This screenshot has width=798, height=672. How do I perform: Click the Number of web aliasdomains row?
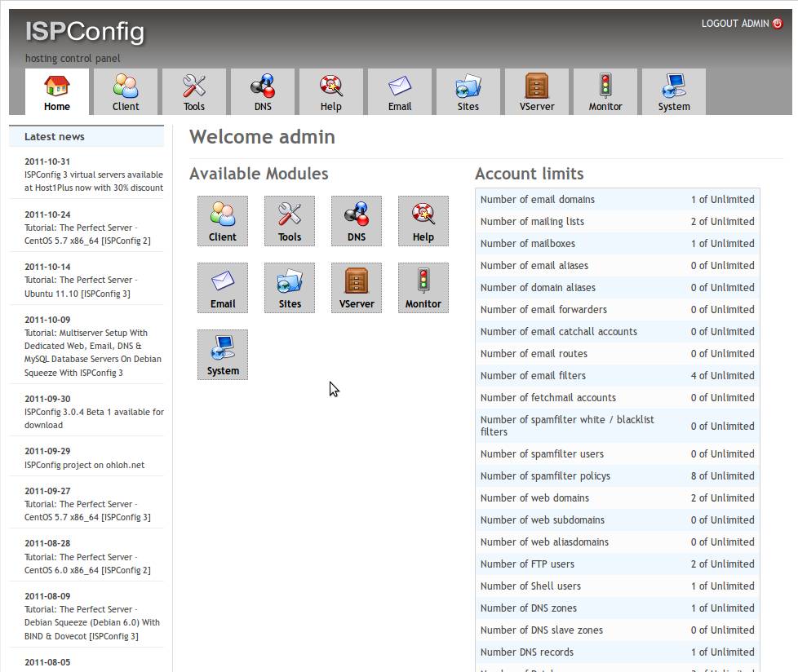618,542
